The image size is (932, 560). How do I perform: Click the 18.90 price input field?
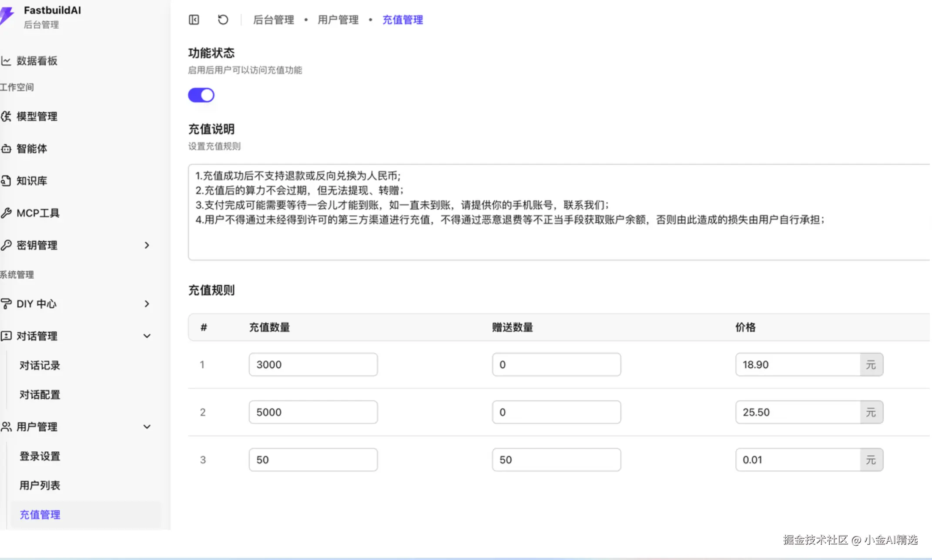[x=797, y=364]
